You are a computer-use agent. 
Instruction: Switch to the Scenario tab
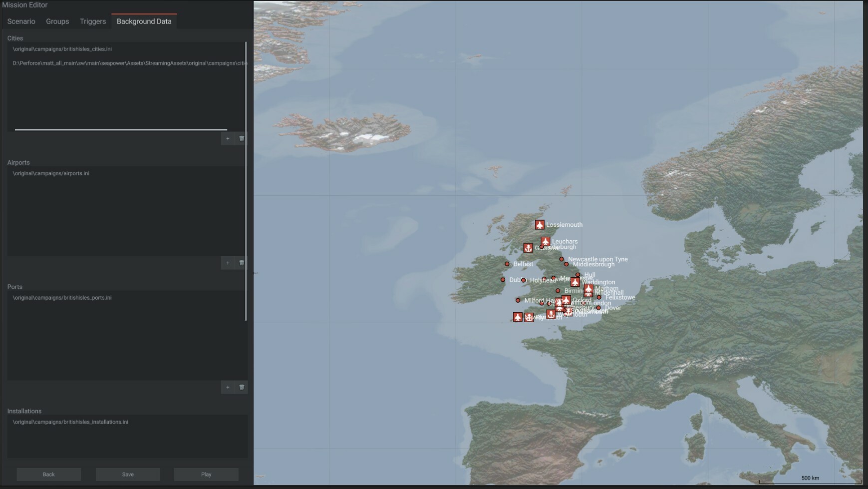click(x=21, y=21)
